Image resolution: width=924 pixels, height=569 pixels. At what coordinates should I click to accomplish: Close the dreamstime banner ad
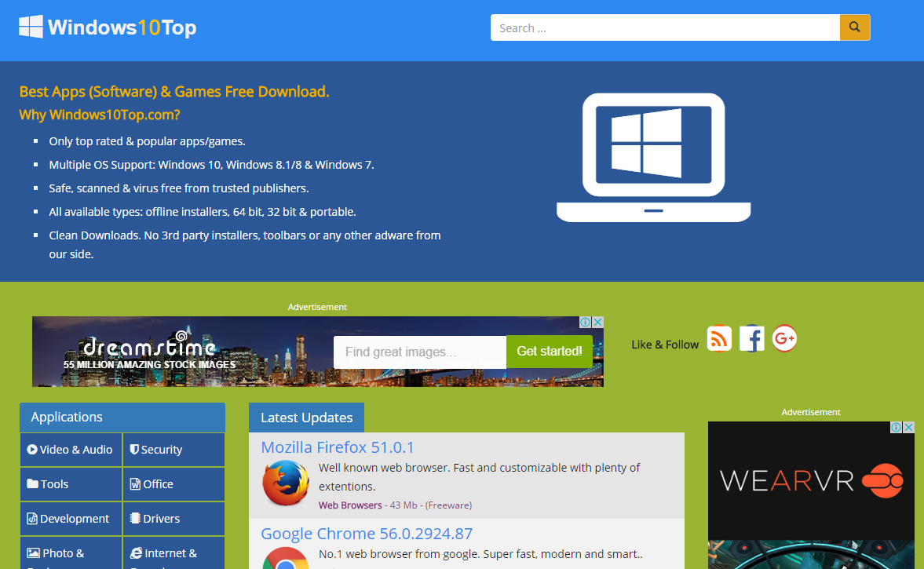click(x=597, y=323)
